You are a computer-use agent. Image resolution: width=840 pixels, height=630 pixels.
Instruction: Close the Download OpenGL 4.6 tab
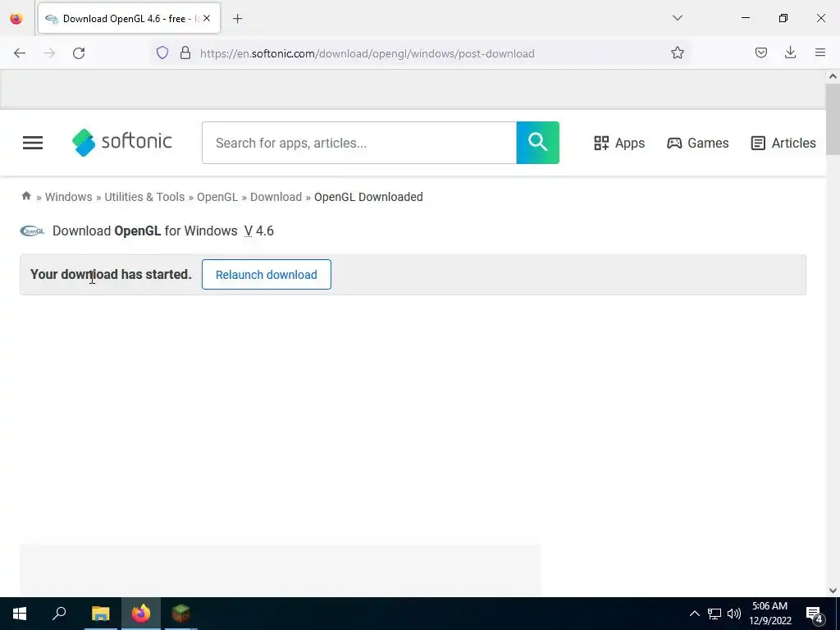(x=207, y=18)
